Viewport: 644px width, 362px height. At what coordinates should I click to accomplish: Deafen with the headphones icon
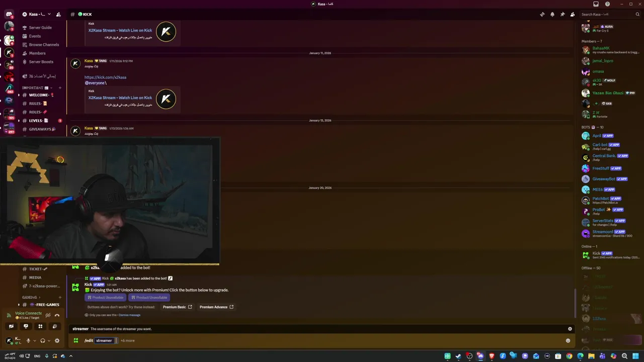click(42, 340)
